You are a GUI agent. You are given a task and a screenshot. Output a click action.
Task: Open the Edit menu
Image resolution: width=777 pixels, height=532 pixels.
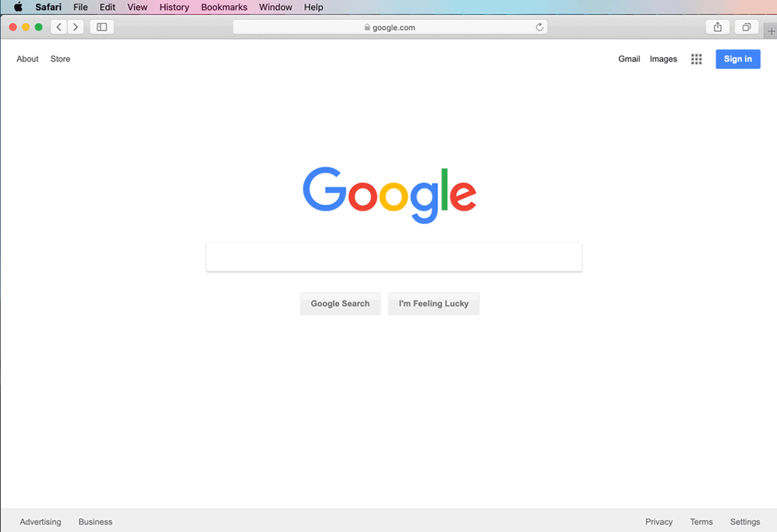coord(108,7)
